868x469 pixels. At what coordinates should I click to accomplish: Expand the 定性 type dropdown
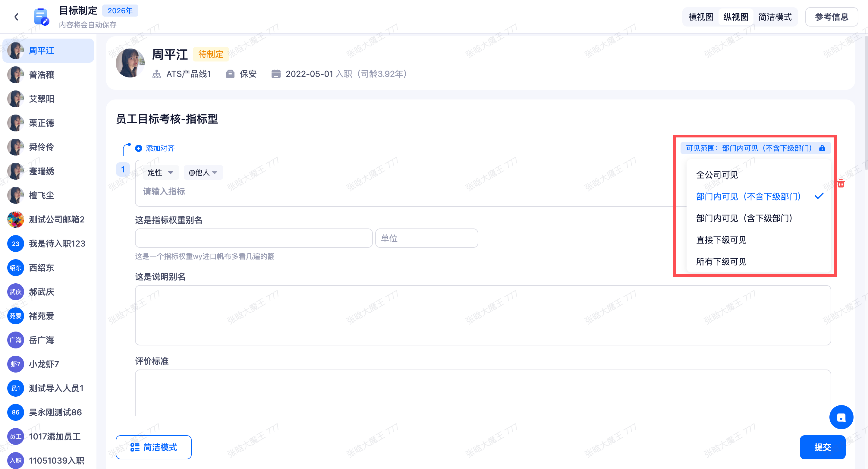point(160,172)
